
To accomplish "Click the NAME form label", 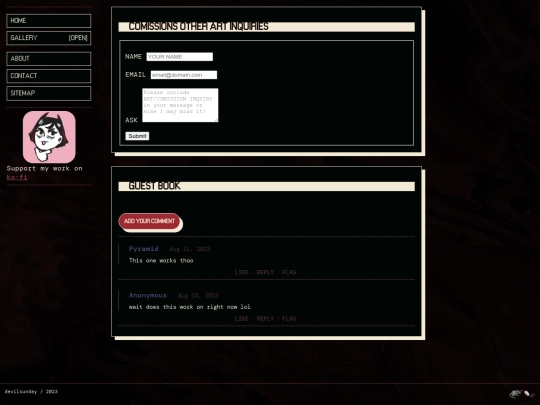I will (x=133, y=56).
